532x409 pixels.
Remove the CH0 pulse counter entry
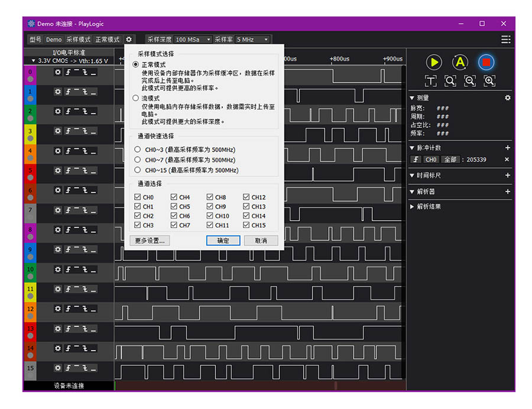pyautogui.click(x=507, y=159)
